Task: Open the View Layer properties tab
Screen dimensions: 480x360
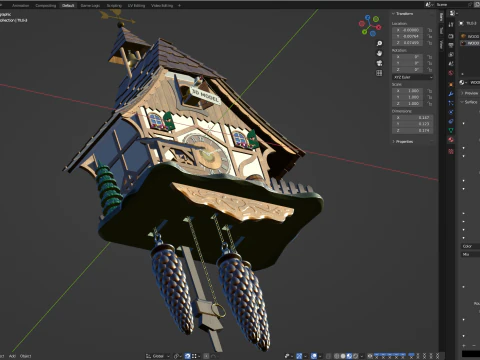Action: [451, 54]
